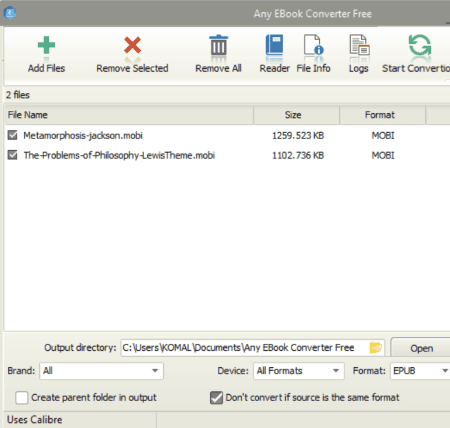Enable Create parent folder in output
This screenshot has width=450, height=428.
[22, 398]
